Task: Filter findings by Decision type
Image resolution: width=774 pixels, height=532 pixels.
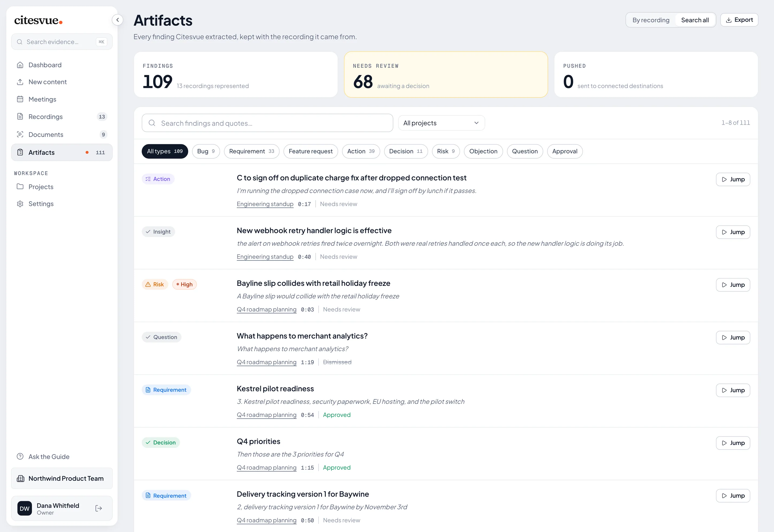Action: tap(406, 151)
